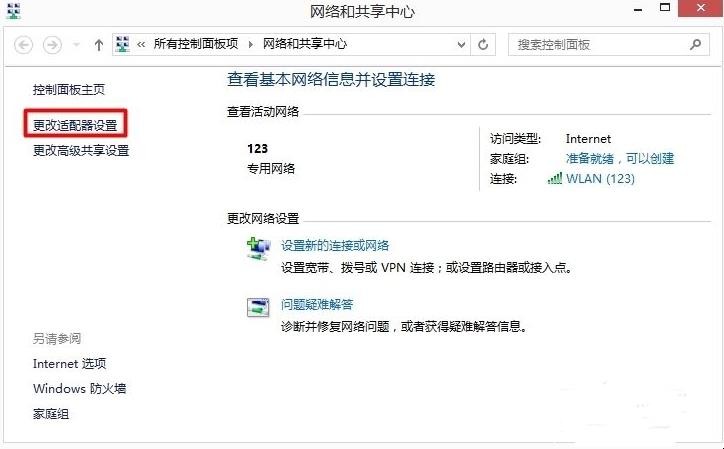Screen dimensions: 724x449
Task: Select 所有控制面板项 in address breadcrumb
Action: [x=196, y=44]
